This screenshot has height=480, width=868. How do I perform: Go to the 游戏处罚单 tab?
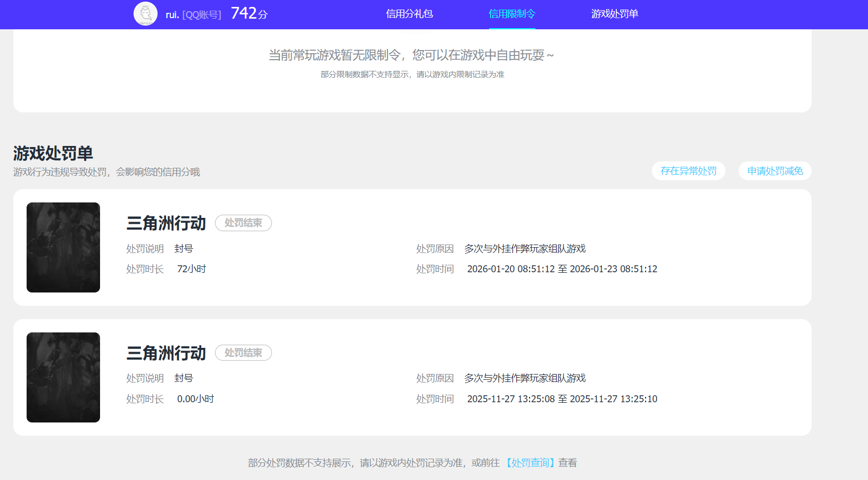point(615,14)
